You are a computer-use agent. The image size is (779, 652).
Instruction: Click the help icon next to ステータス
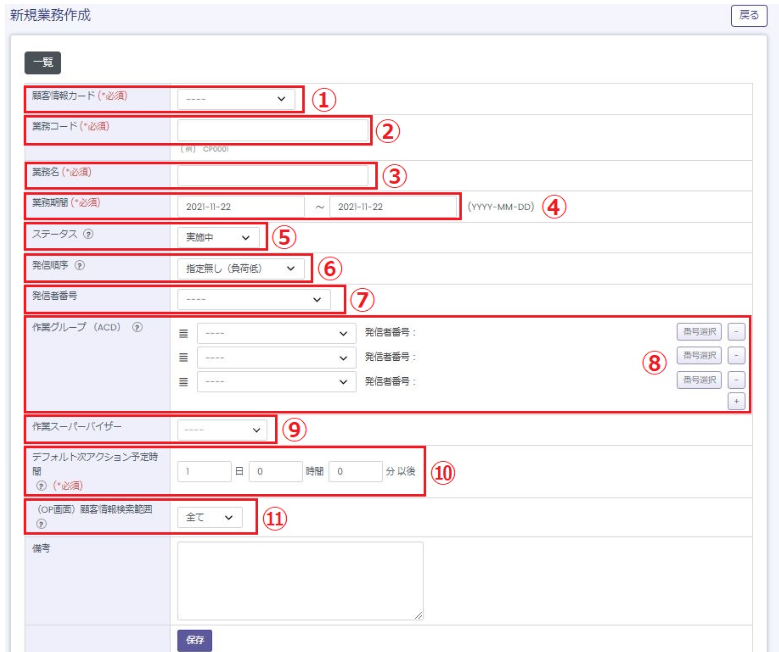(90, 237)
